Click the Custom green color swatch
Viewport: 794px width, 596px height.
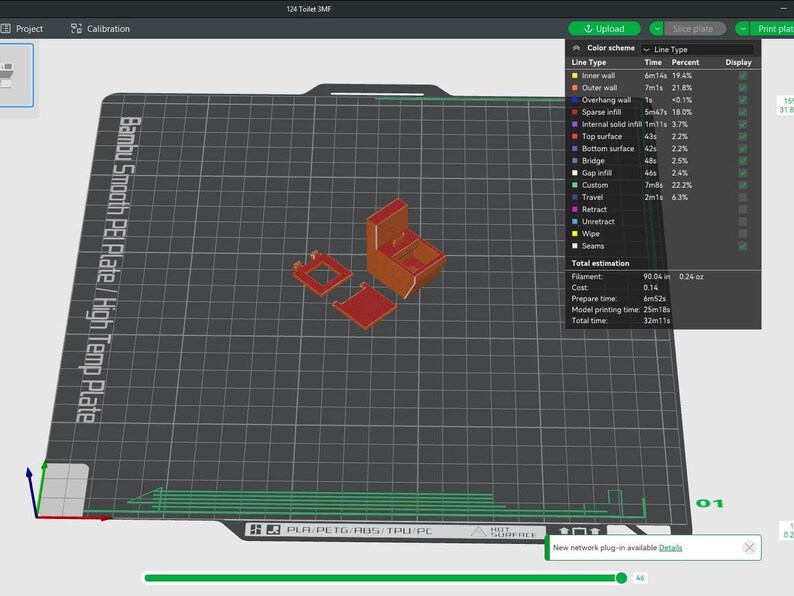[x=575, y=185]
